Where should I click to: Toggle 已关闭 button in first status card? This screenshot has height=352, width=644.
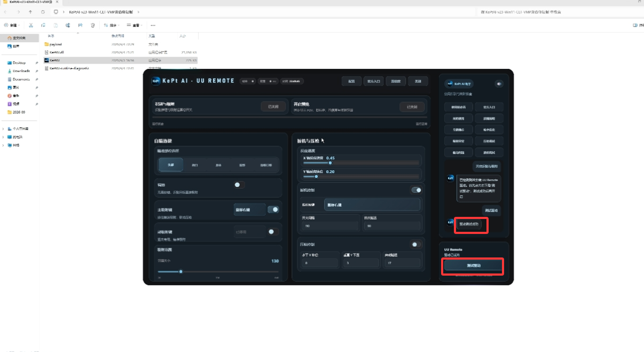tap(273, 107)
